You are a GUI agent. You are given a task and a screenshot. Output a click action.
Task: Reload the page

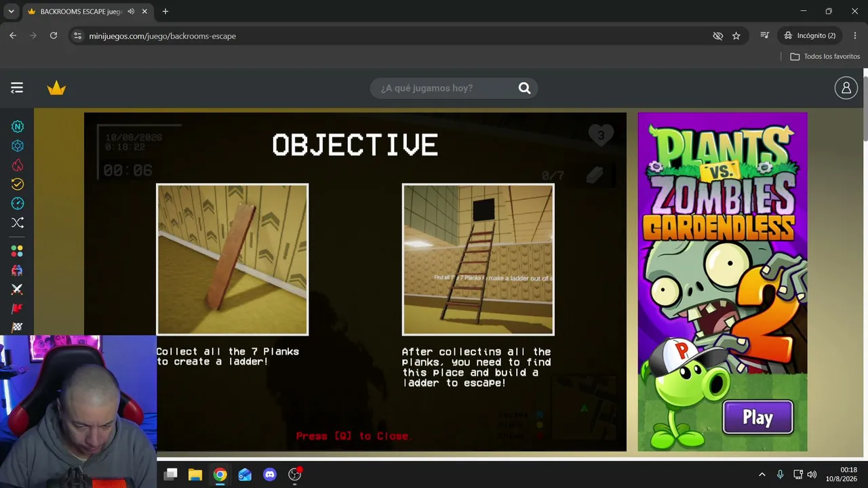point(54,36)
